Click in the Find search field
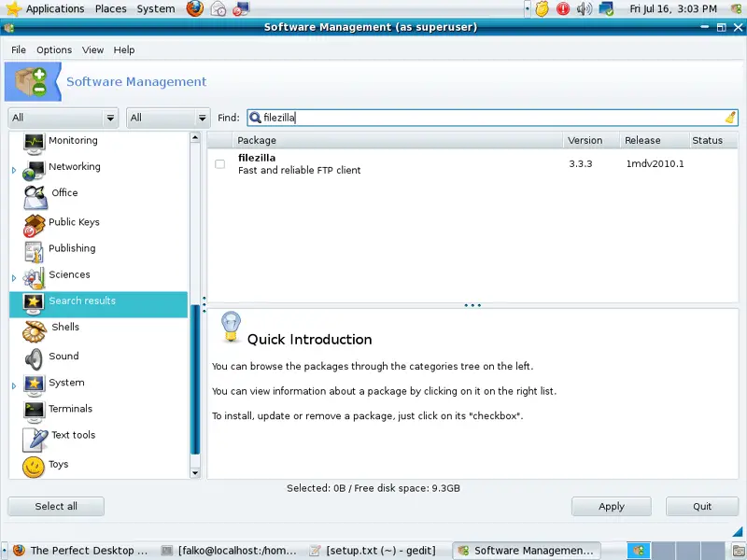Screen dimensions: 747x560 click(493, 118)
